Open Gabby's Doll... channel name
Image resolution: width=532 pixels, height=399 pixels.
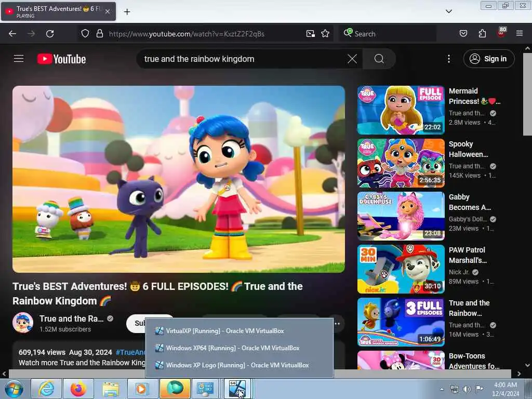[468, 219]
